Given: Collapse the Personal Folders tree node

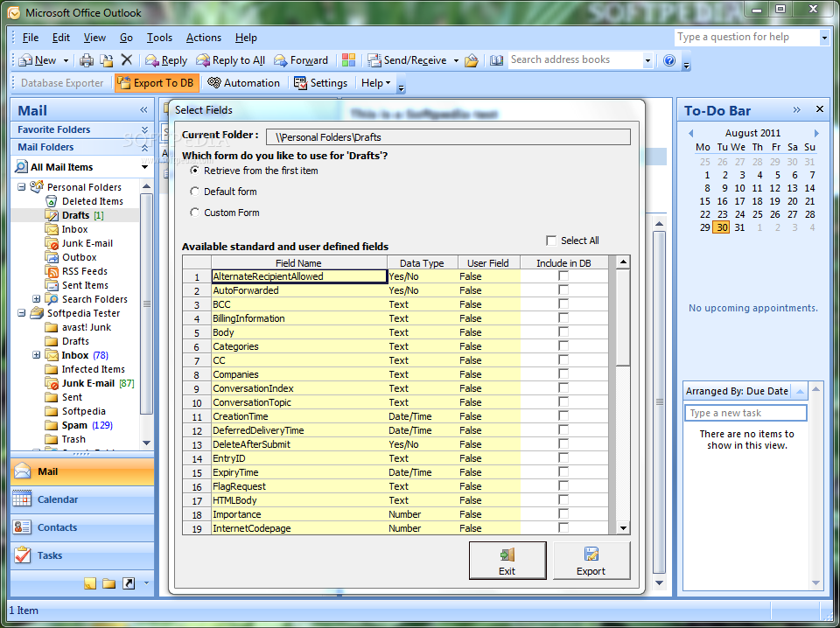Looking at the screenshot, I should (x=22, y=187).
